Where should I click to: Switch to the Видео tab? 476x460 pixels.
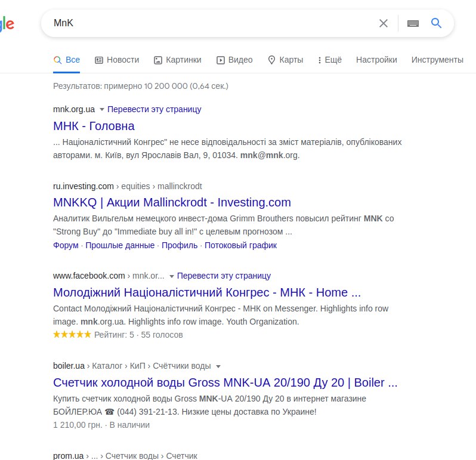234,60
